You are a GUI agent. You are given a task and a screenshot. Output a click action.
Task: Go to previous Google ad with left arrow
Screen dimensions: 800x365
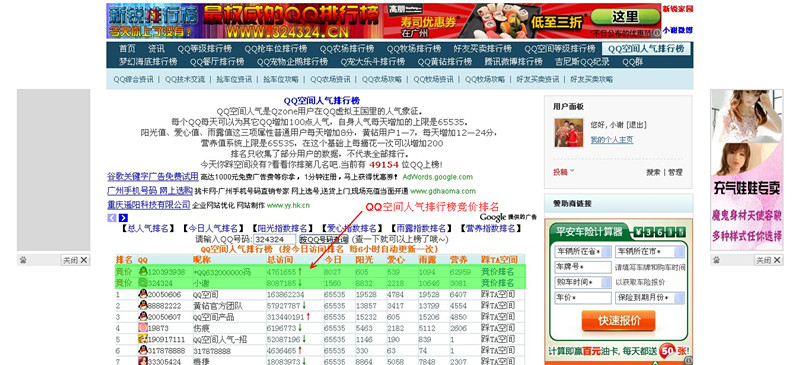coord(112,218)
